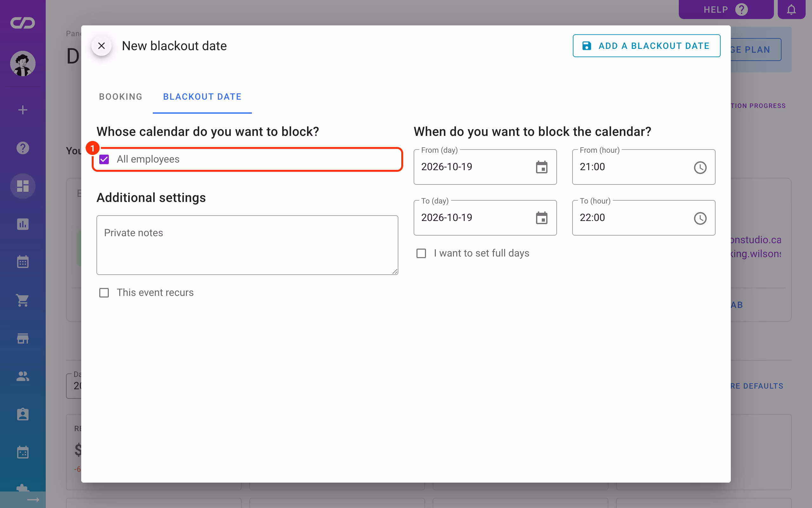
Task: Open the Help menu button
Action: (x=726, y=10)
